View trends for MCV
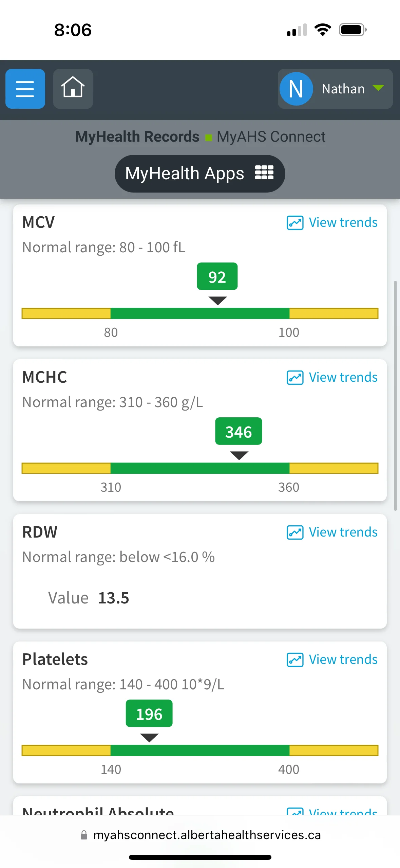This screenshot has width=400, height=868. coord(343,222)
